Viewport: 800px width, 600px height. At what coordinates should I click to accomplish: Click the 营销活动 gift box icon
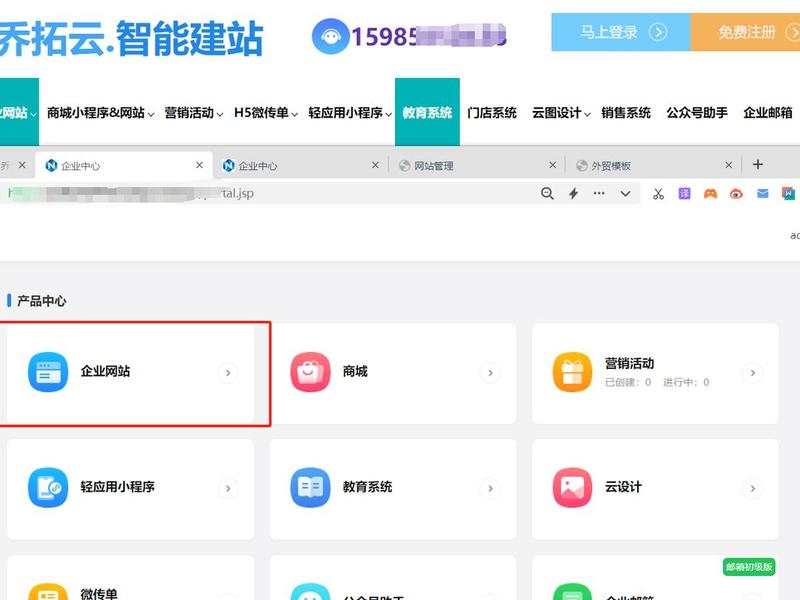click(x=572, y=372)
